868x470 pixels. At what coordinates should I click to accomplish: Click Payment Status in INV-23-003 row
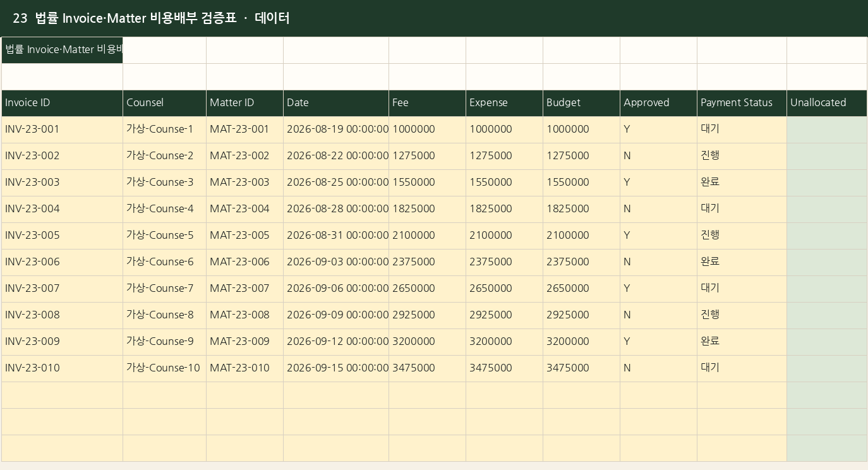(742, 183)
